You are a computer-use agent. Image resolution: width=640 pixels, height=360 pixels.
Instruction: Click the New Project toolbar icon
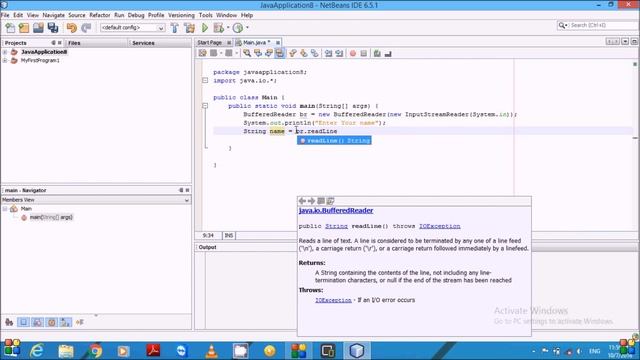click(24, 28)
